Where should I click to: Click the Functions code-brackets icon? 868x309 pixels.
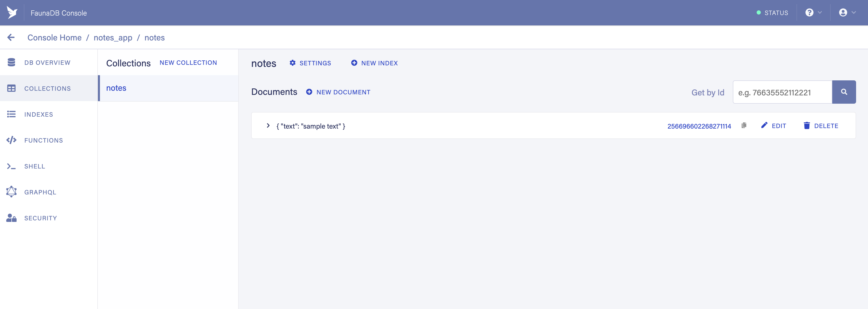[x=11, y=140]
